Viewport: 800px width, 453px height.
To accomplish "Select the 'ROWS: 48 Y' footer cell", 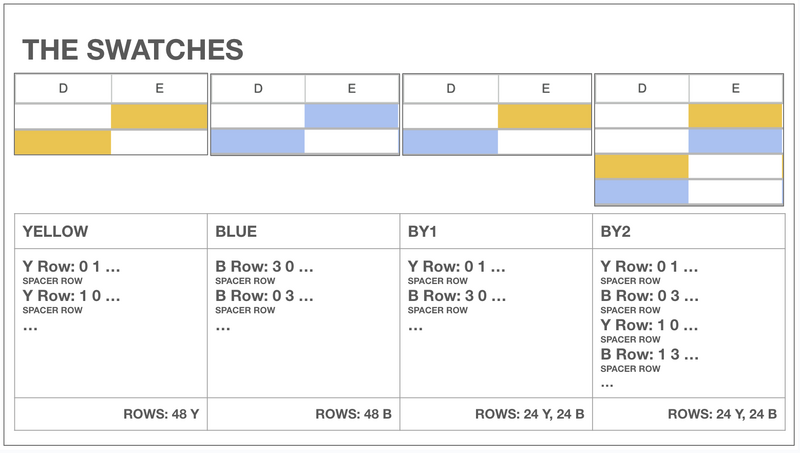I will coord(111,414).
